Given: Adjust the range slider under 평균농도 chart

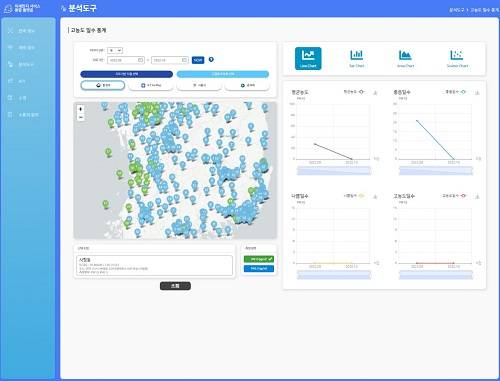Looking at the screenshot, I should pos(334,170).
